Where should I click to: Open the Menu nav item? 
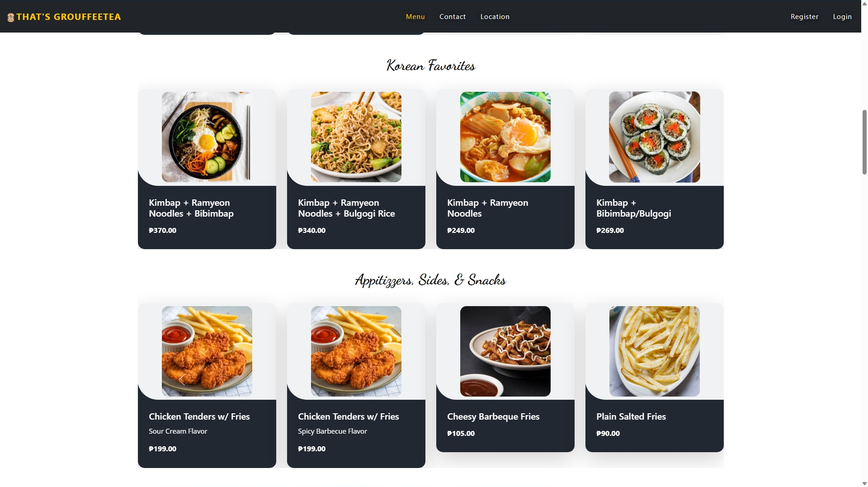(415, 17)
